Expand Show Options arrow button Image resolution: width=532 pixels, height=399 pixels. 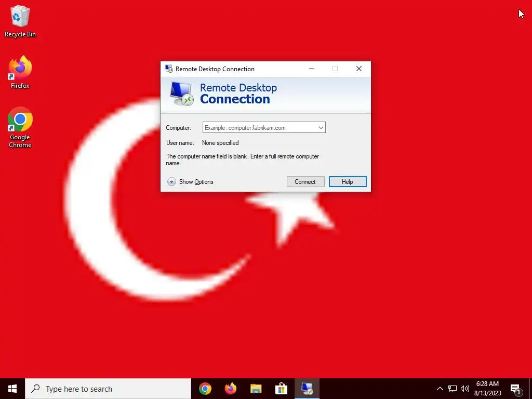[x=171, y=182]
